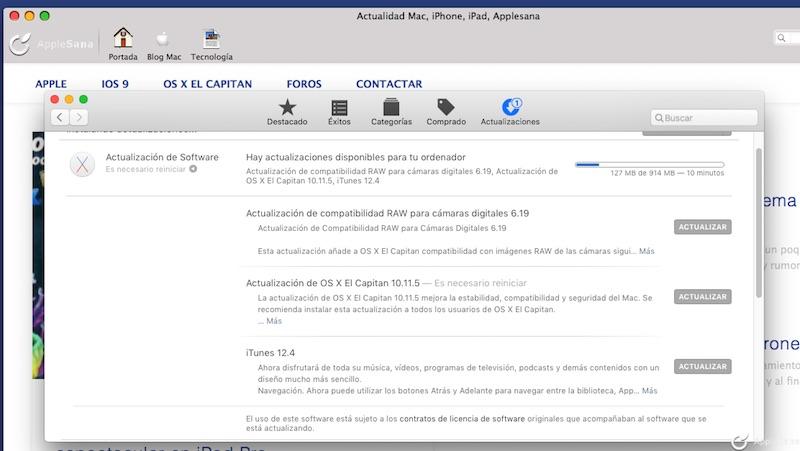800x451 pixels.
Task: Open the FOROS website menu
Action: pyautogui.click(x=304, y=84)
